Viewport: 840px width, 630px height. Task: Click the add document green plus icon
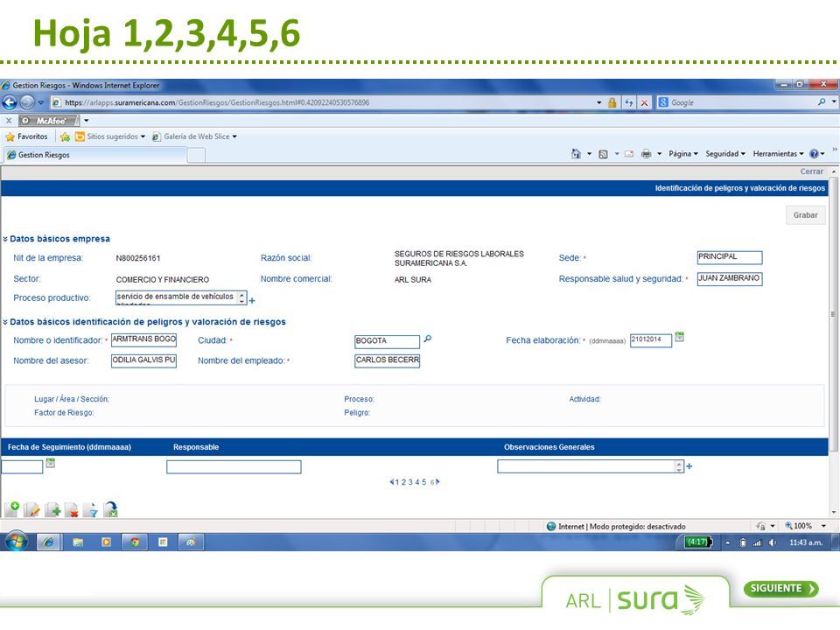(52, 509)
